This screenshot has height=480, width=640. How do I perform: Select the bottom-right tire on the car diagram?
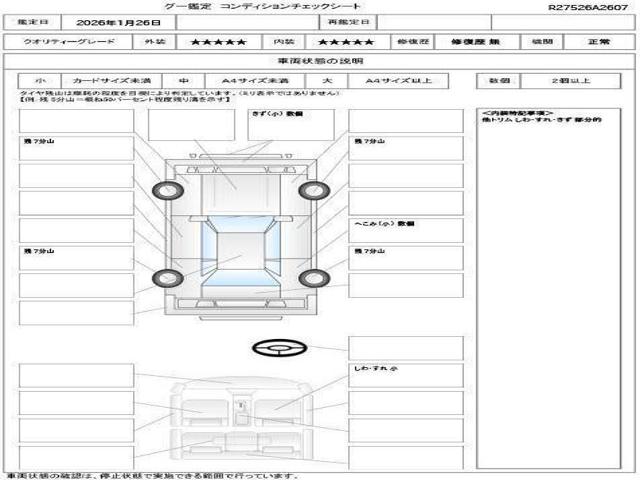(x=312, y=277)
